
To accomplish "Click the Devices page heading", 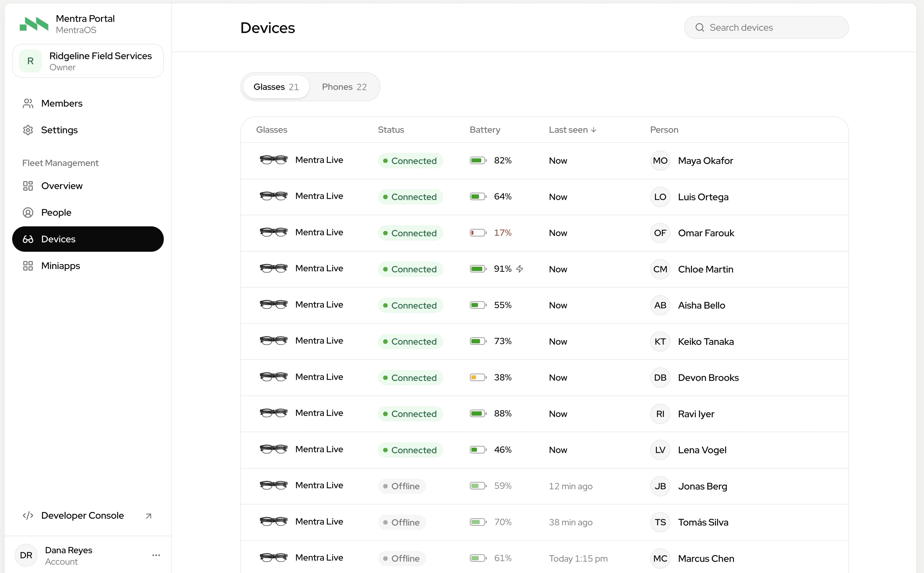I will 267,28.
